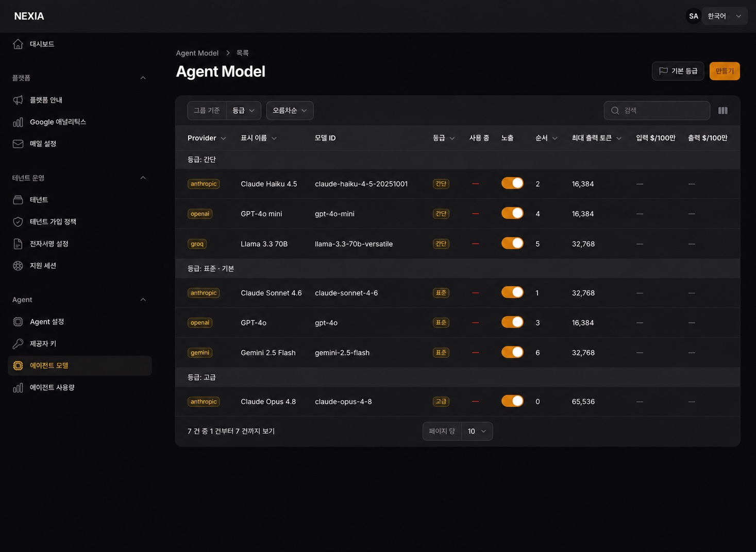
Task: Click the Agent 설정 chip icon
Action: point(18,322)
